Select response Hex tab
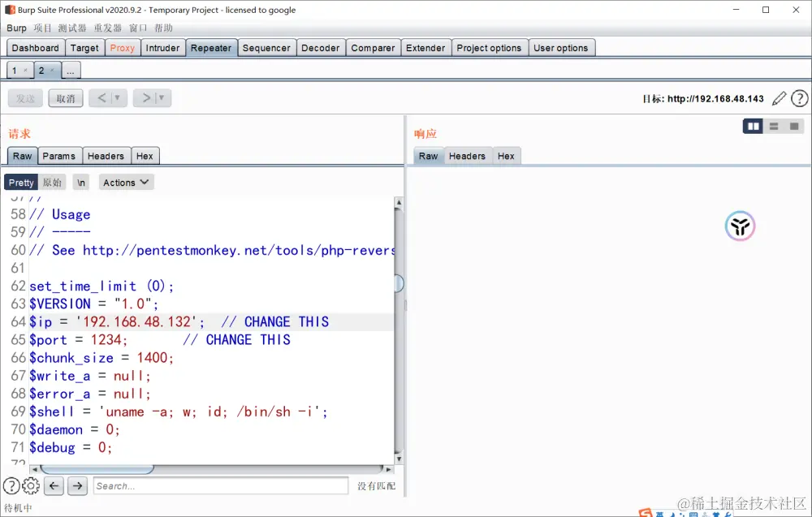This screenshot has width=812, height=517. [x=506, y=156]
